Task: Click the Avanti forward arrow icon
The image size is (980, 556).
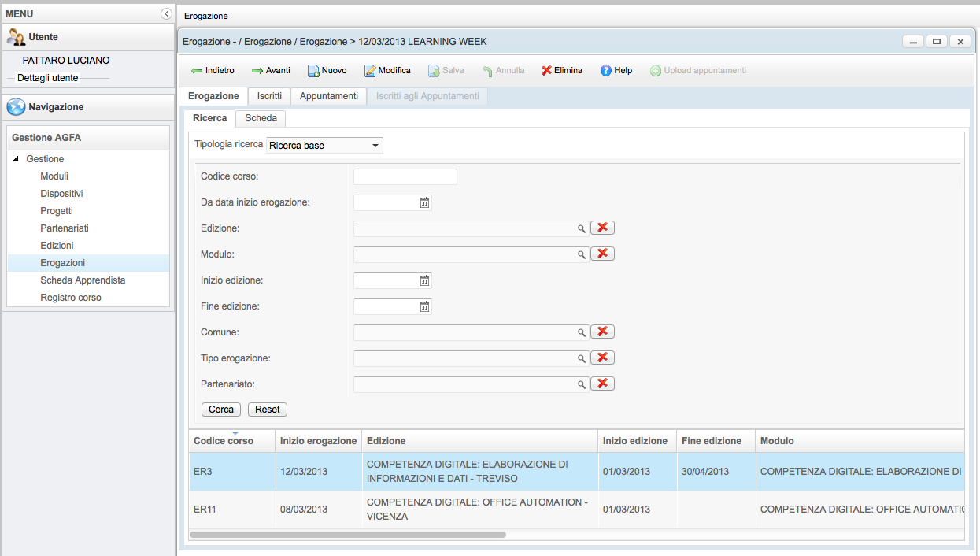Action: click(257, 71)
